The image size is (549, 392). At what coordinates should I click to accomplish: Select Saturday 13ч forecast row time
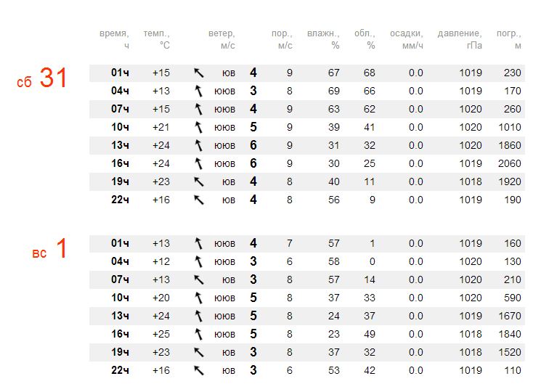pos(120,146)
